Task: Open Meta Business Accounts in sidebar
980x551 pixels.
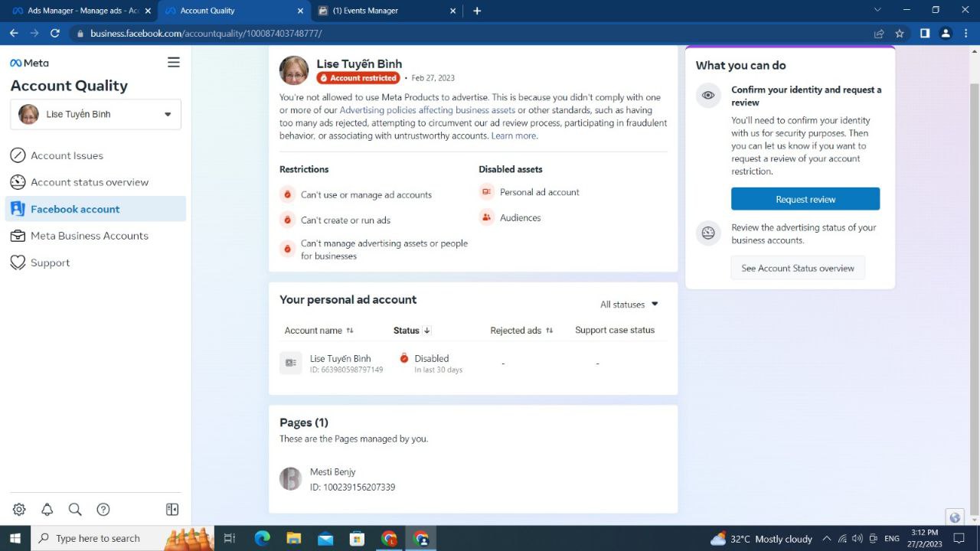Action: pos(96,236)
